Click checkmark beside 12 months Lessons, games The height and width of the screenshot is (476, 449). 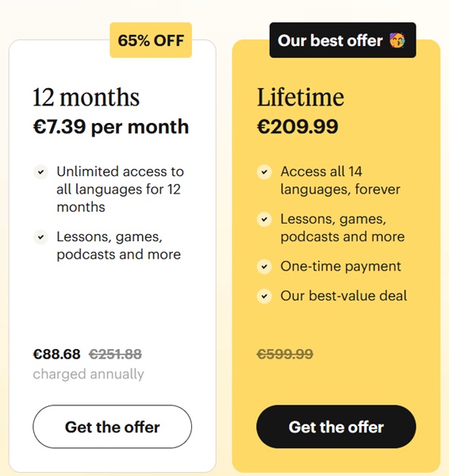[40, 237]
